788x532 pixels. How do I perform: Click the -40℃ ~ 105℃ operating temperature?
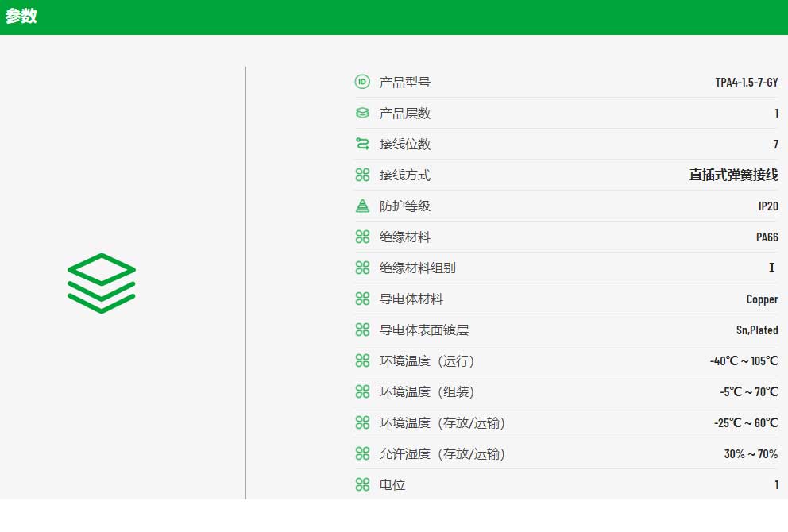point(744,360)
